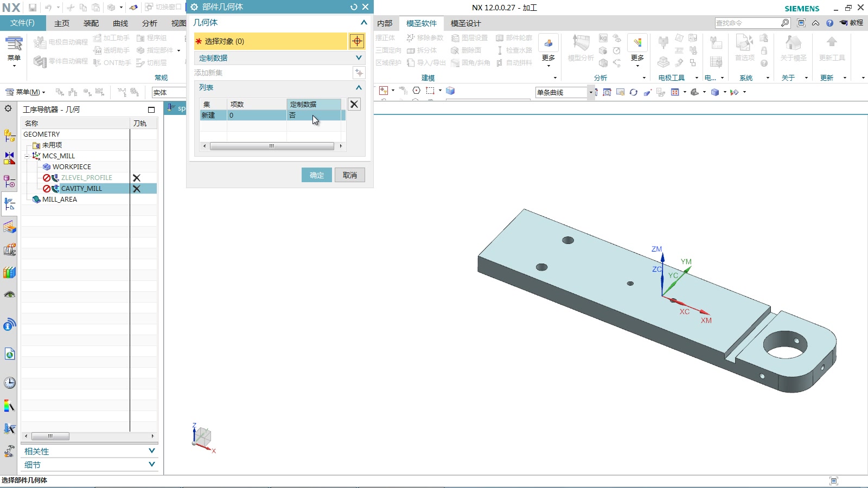The width and height of the screenshot is (868, 488).
Task: Click the navigator settings gear icon
Action: click(8, 108)
